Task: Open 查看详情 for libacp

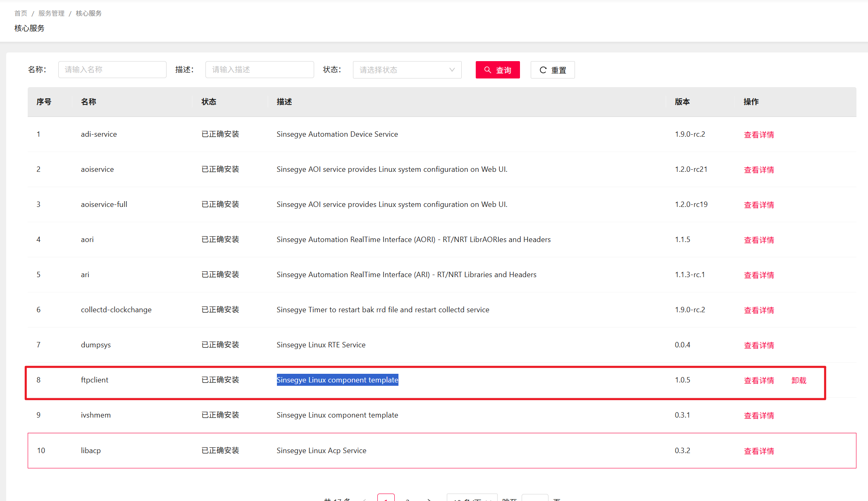Action: (x=759, y=451)
